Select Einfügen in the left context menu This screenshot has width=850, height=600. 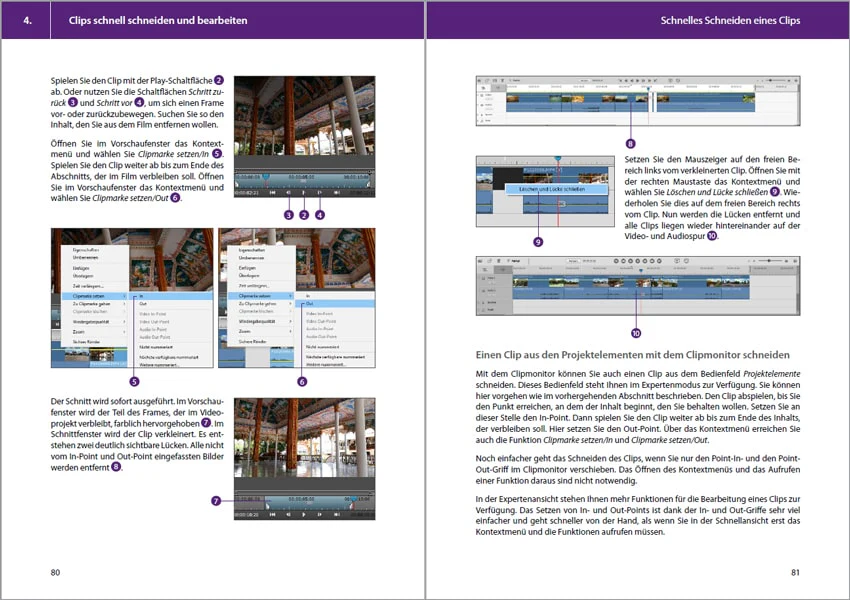coord(81,268)
